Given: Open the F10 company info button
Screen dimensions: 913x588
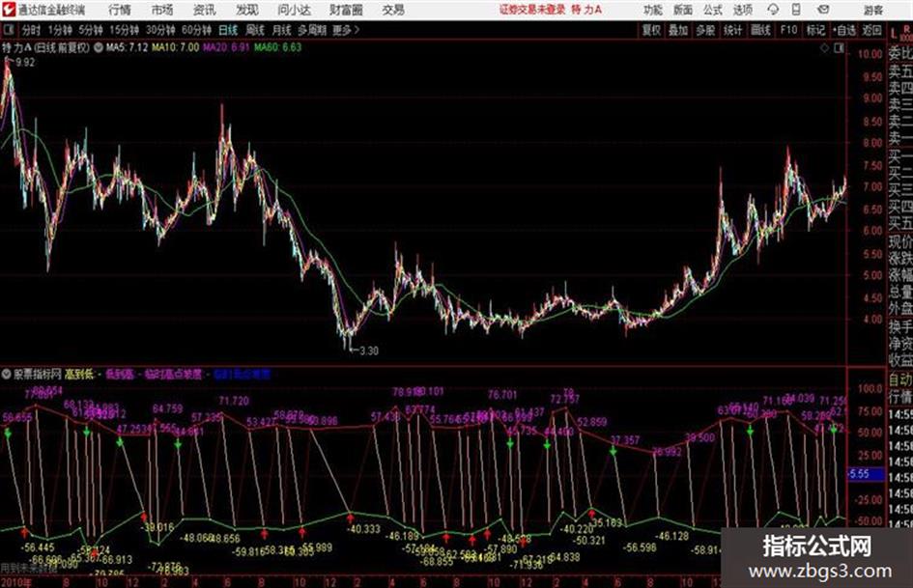Looking at the screenshot, I should [x=789, y=30].
